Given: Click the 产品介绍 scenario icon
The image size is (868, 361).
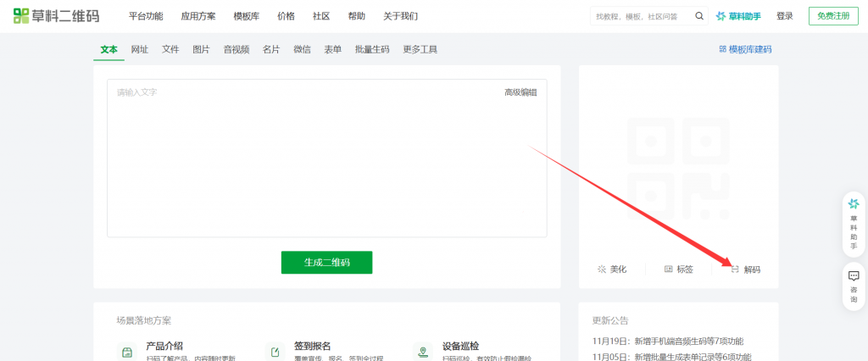Looking at the screenshot, I should (127, 353).
